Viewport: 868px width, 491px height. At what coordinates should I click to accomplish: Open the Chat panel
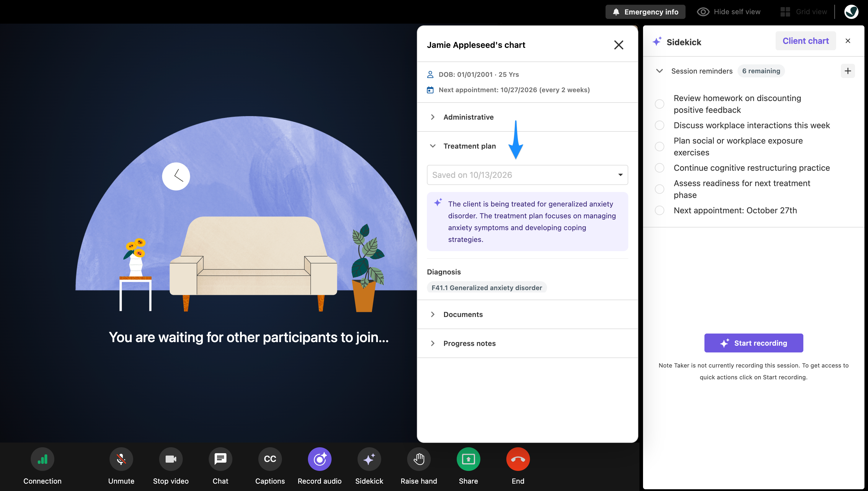(x=220, y=459)
